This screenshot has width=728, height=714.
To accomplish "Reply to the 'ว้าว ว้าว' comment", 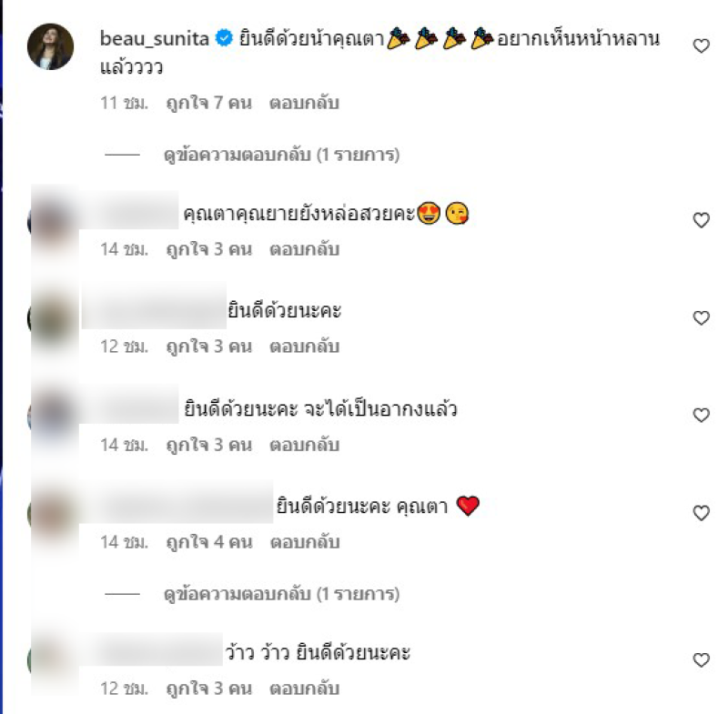I will point(304,689).
